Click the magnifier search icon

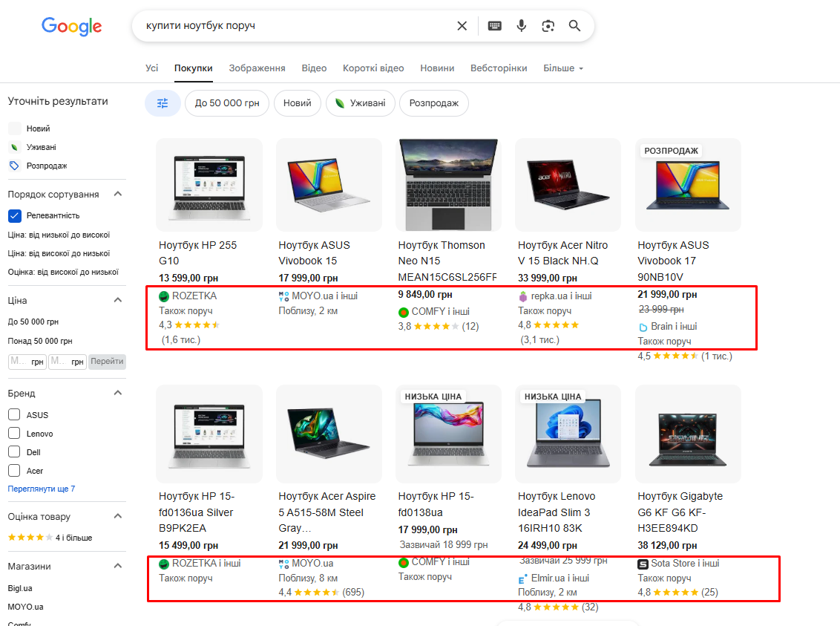pos(574,26)
